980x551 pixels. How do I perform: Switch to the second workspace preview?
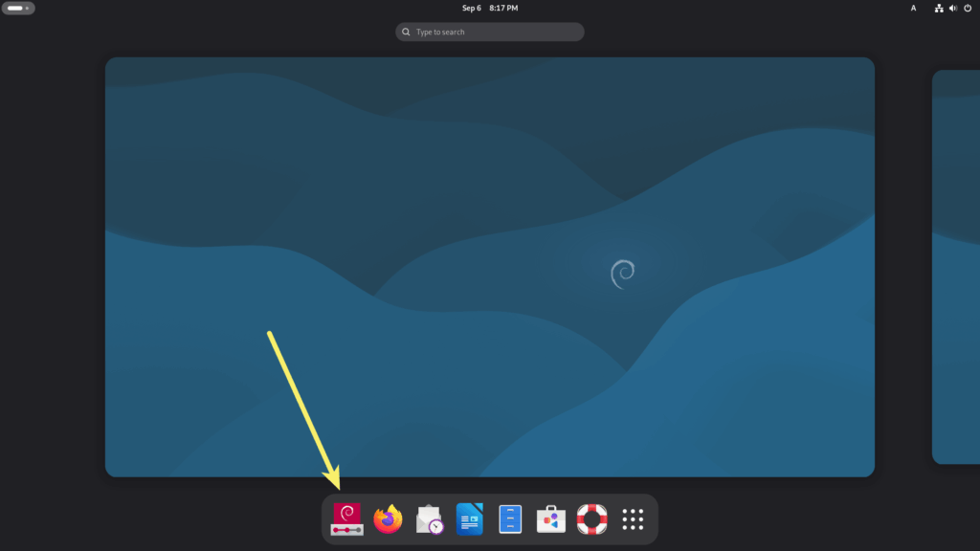click(x=956, y=267)
